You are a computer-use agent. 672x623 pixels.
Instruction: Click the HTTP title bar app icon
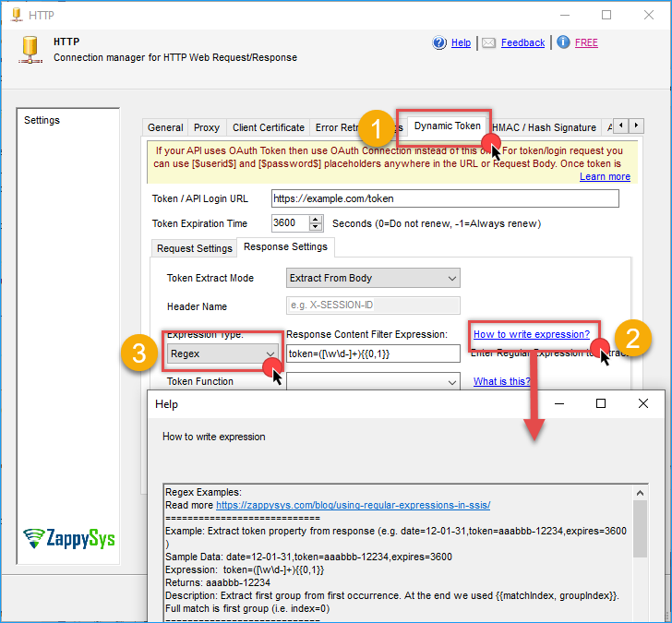pyautogui.click(x=17, y=15)
